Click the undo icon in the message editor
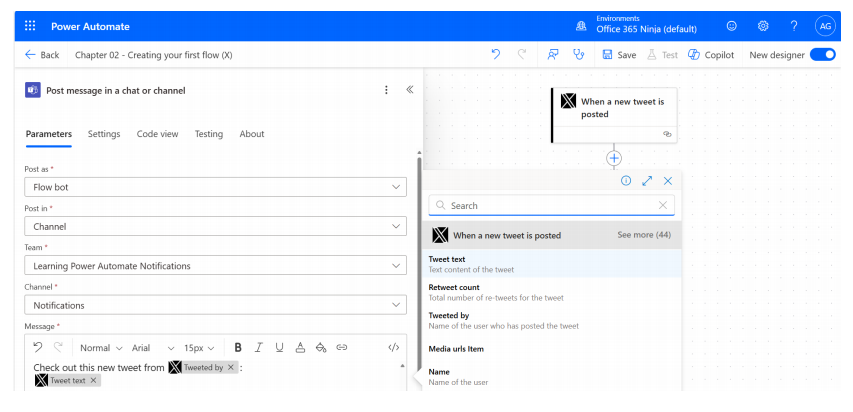 click(38, 347)
